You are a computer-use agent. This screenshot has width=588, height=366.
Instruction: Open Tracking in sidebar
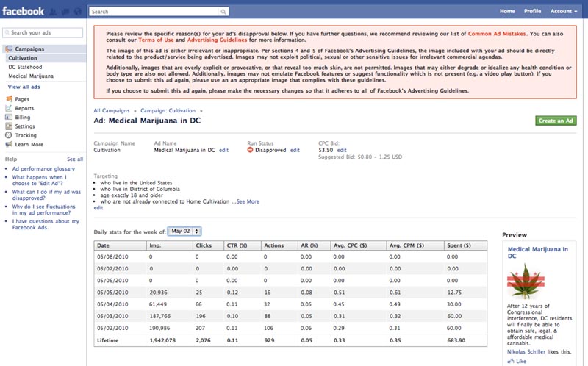click(x=26, y=135)
